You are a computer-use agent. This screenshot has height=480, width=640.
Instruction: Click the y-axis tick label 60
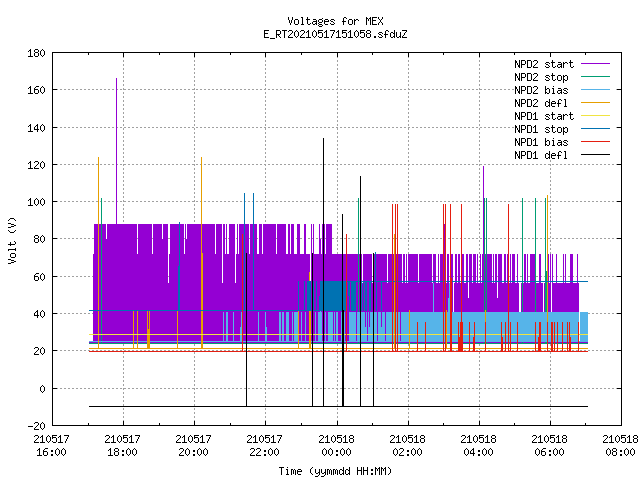tap(39, 277)
